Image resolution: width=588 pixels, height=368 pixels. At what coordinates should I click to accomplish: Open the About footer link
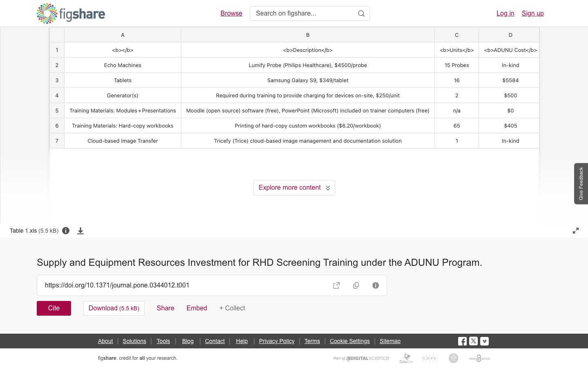click(x=105, y=341)
